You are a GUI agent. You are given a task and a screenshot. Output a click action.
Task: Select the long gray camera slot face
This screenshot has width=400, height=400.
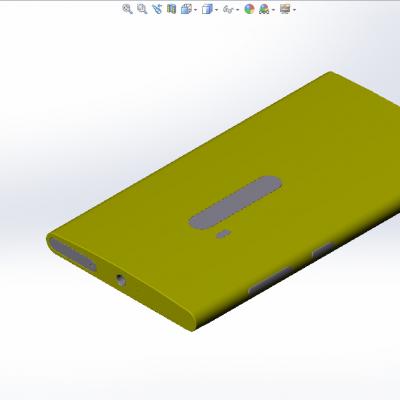click(x=235, y=203)
